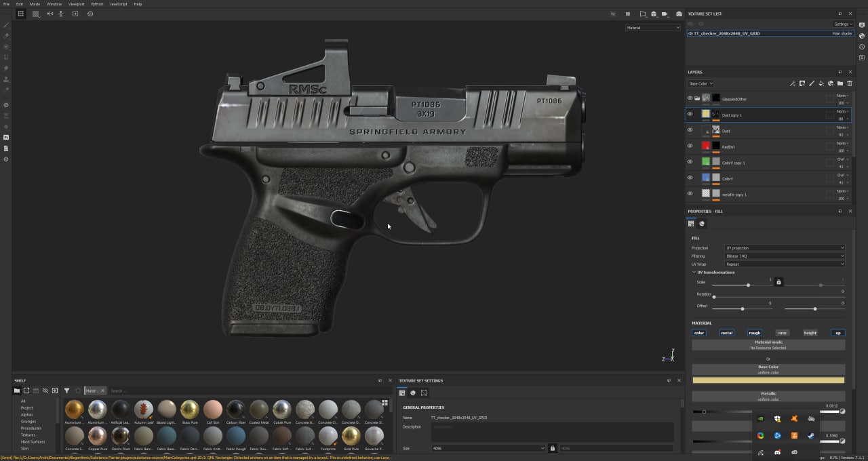Open the Edit menu
Image resolution: width=868 pixels, height=461 pixels.
tap(20, 4)
